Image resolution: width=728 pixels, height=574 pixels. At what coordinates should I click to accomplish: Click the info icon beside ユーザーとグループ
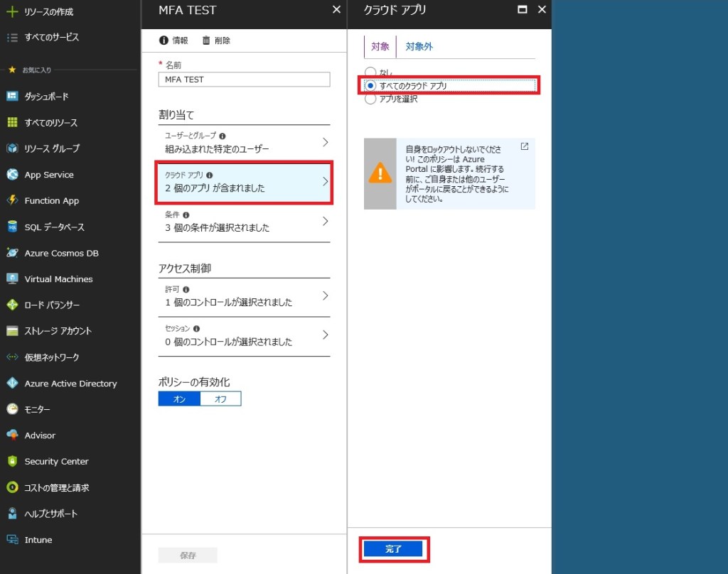(x=223, y=136)
